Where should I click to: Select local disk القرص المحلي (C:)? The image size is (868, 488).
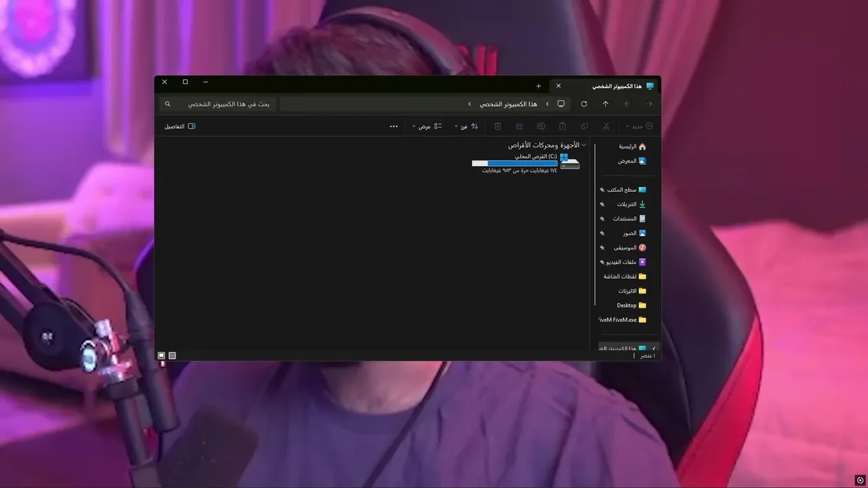coord(527,165)
